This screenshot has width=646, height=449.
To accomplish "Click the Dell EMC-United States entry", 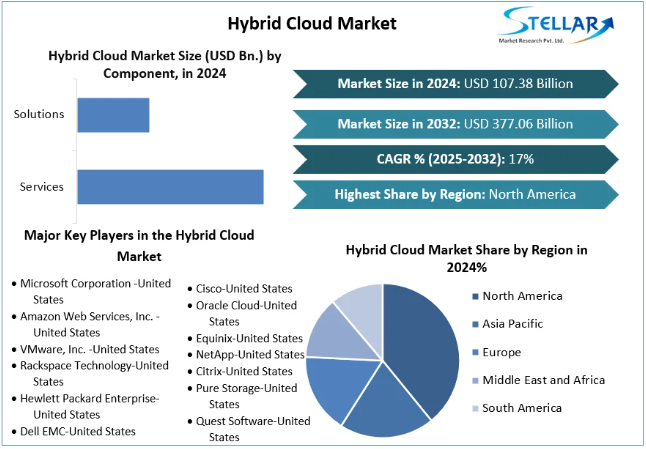I will point(78,431).
